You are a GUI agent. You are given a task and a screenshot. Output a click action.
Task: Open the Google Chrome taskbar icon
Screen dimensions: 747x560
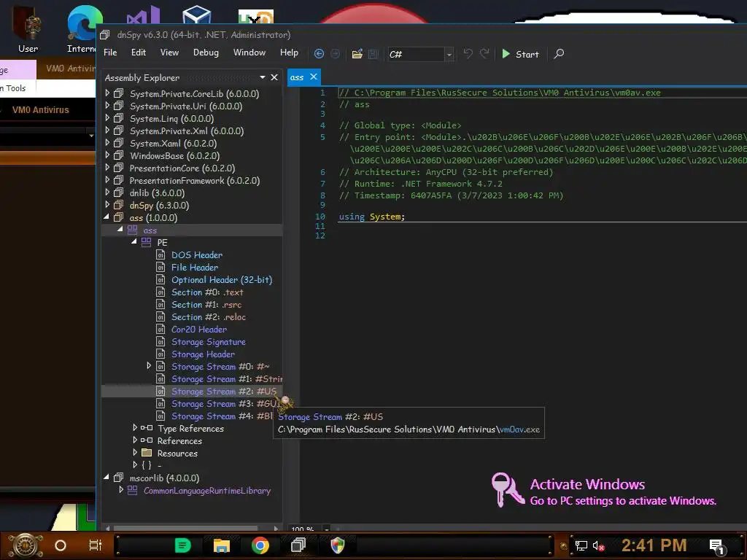(x=260, y=545)
